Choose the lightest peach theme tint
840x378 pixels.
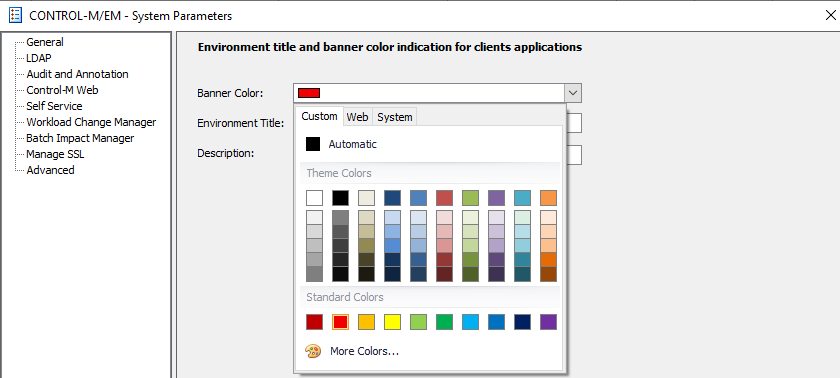click(x=548, y=217)
